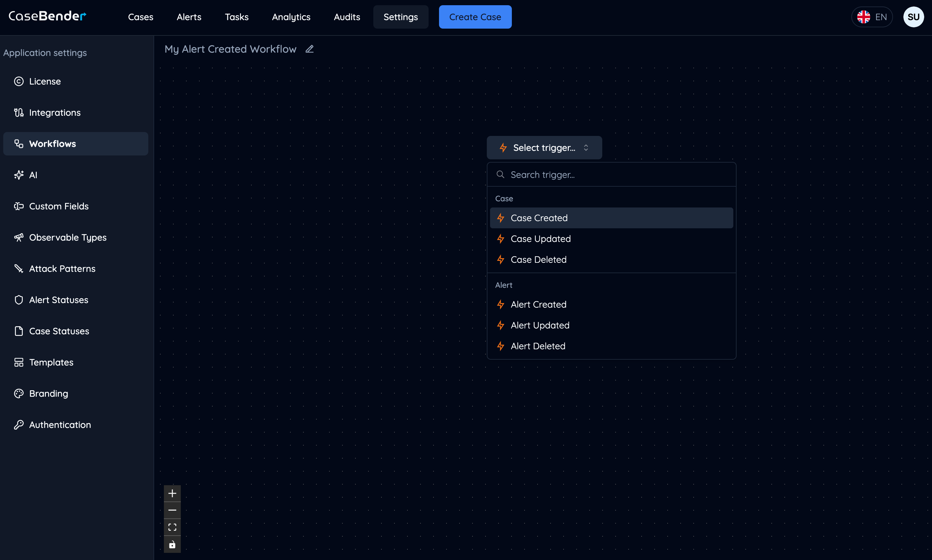Image resolution: width=932 pixels, height=560 pixels.
Task: Select the Case Updated trigger option
Action: point(540,239)
